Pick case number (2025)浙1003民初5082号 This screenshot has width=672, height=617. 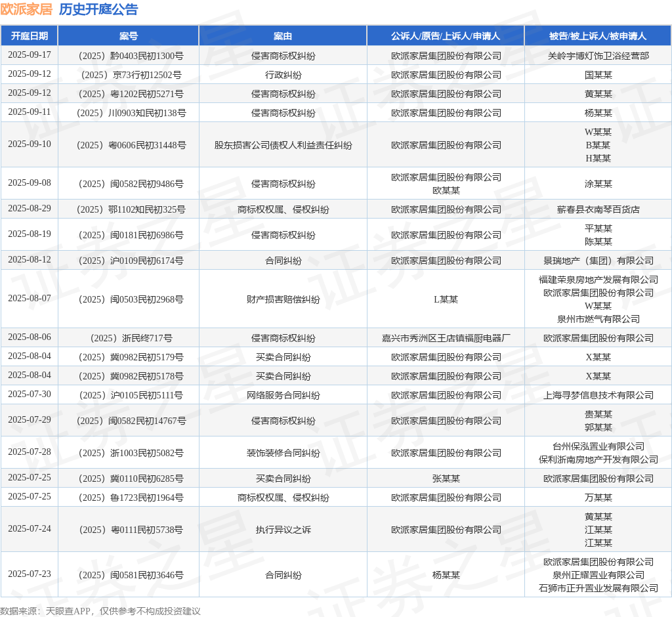tap(129, 453)
